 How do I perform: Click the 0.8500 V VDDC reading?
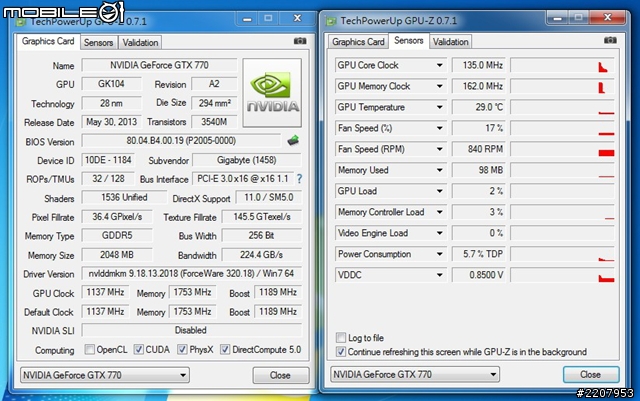pos(478,275)
